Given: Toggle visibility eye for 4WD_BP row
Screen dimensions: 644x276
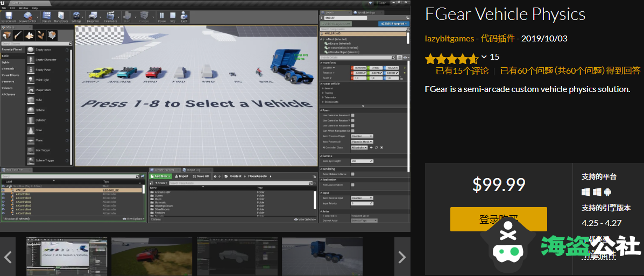Looking at the screenshot, I should [3, 190].
